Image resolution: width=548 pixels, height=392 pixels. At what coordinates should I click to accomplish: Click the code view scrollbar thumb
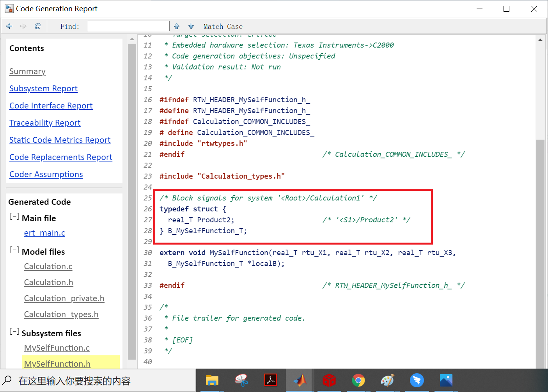coord(540,254)
